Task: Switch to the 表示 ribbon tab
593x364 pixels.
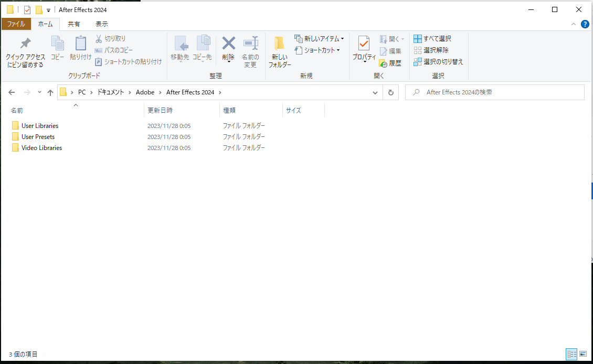Action: (x=101, y=24)
